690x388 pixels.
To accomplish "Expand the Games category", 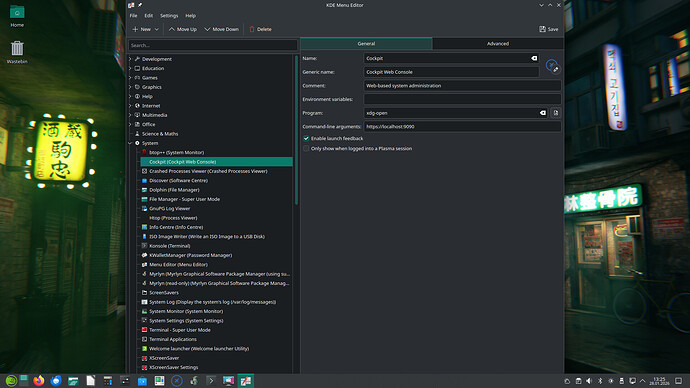I will (x=130, y=77).
